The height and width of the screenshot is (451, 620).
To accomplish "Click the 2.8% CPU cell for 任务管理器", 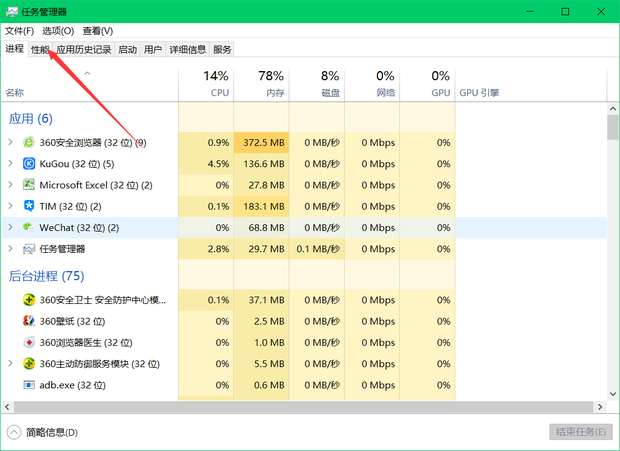I will (x=206, y=249).
